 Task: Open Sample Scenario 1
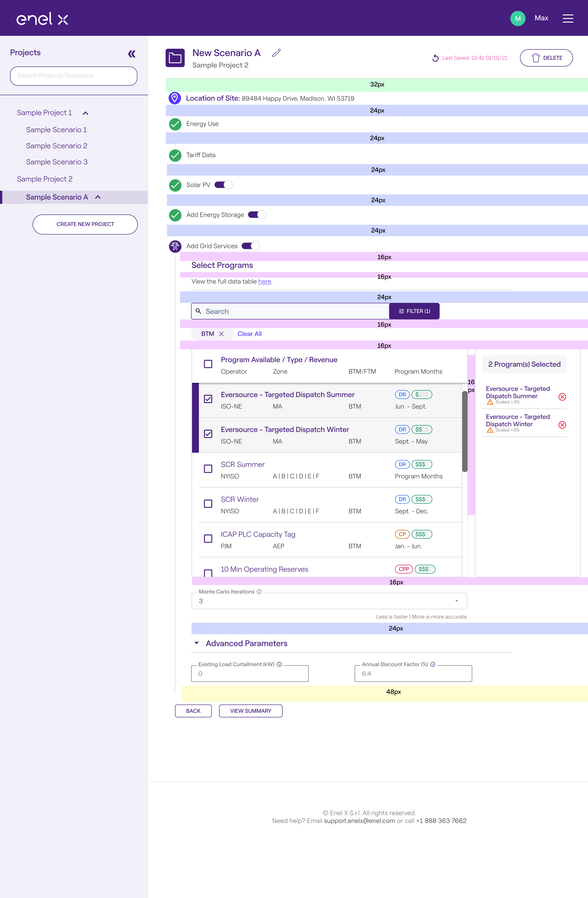(x=56, y=130)
